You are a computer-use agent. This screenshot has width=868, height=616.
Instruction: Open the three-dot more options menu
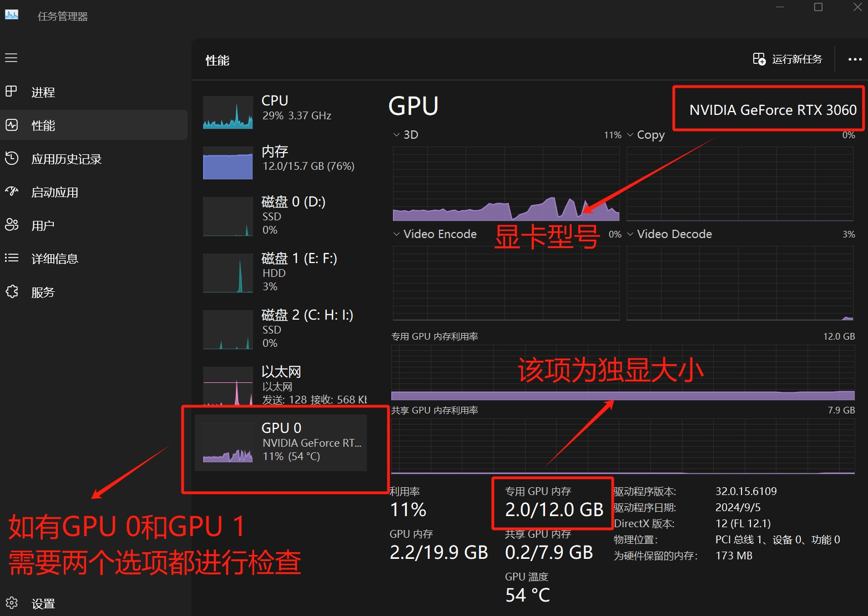click(x=855, y=59)
